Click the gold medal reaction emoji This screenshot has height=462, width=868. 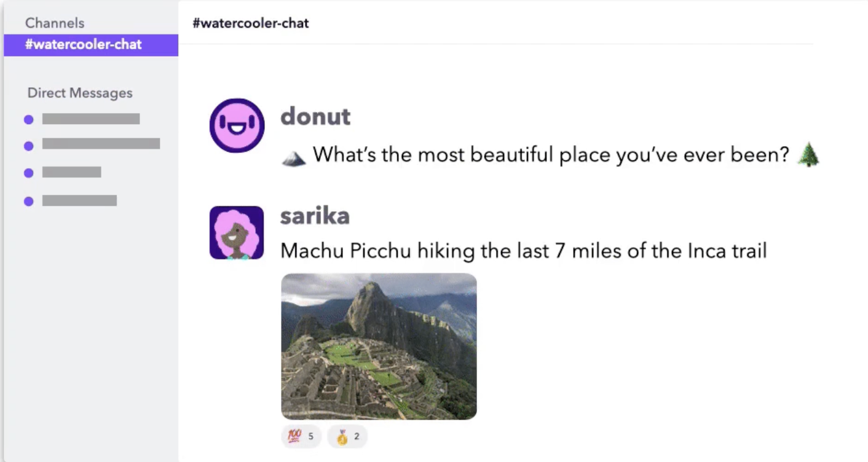[x=342, y=437]
